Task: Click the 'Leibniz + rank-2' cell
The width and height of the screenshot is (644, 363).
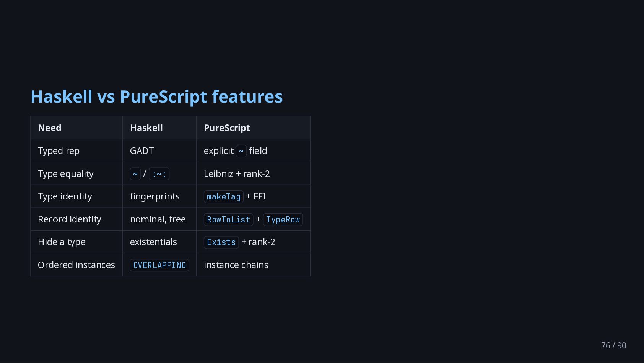Action: (x=253, y=173)
